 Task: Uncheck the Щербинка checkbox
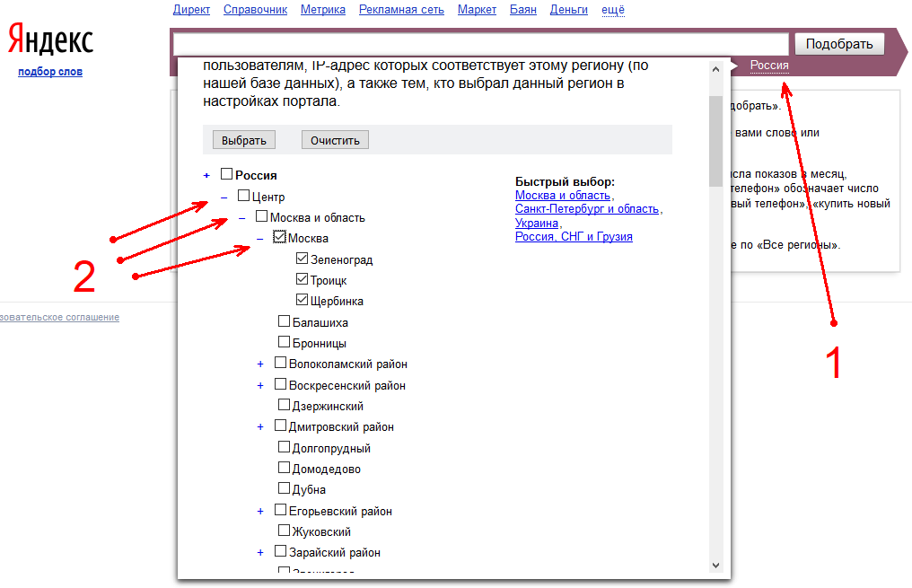point(302,300)
